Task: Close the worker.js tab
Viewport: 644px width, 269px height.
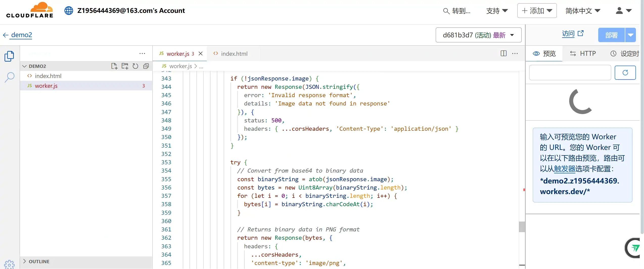Action: tap(201, 53)
